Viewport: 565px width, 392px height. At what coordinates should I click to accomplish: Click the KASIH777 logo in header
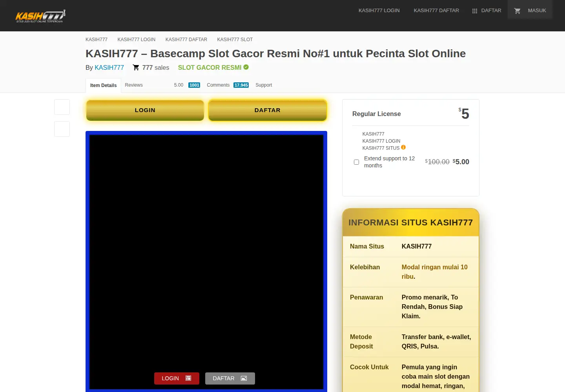[x=40, y=16]
